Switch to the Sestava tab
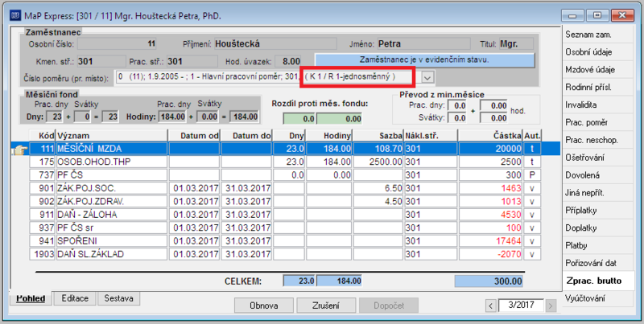 click(x=118, y=298)
